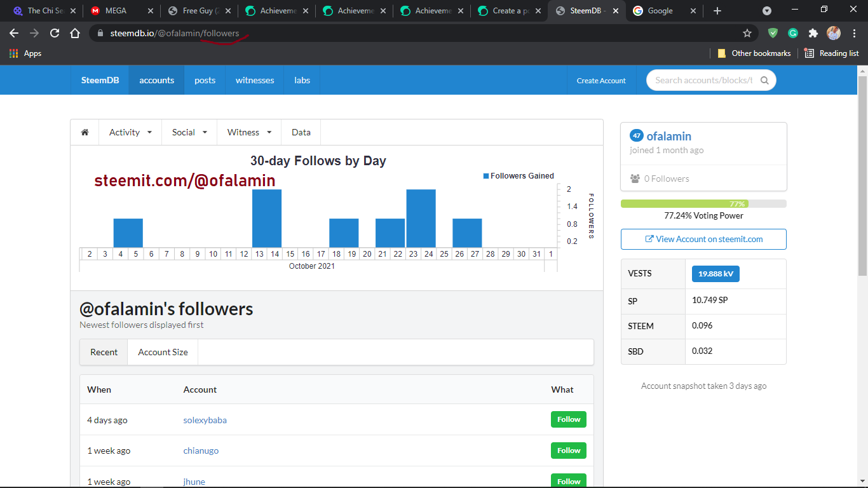This screenshot has height=488, width=868.
Task: Expand the Witness dropdown
Action: [249, 132]
